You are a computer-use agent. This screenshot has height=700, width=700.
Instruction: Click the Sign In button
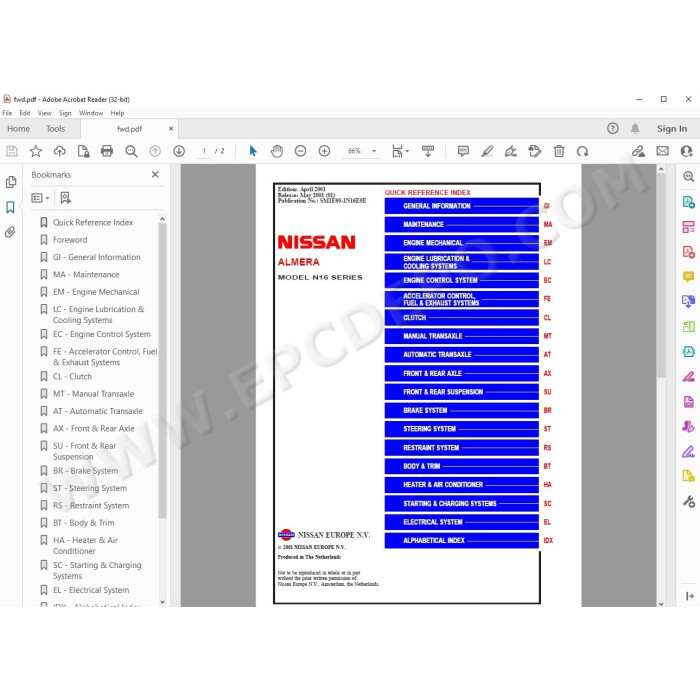point(671,129)
